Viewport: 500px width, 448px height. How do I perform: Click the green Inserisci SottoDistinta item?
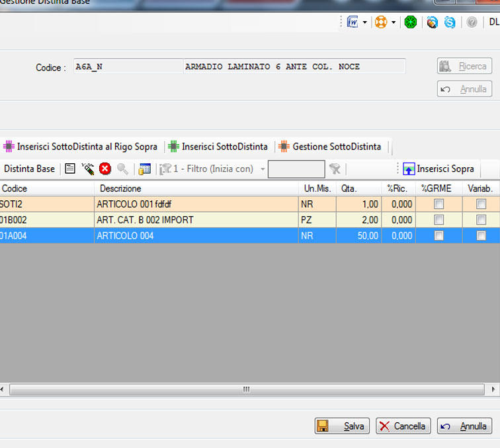click(218, 147)
